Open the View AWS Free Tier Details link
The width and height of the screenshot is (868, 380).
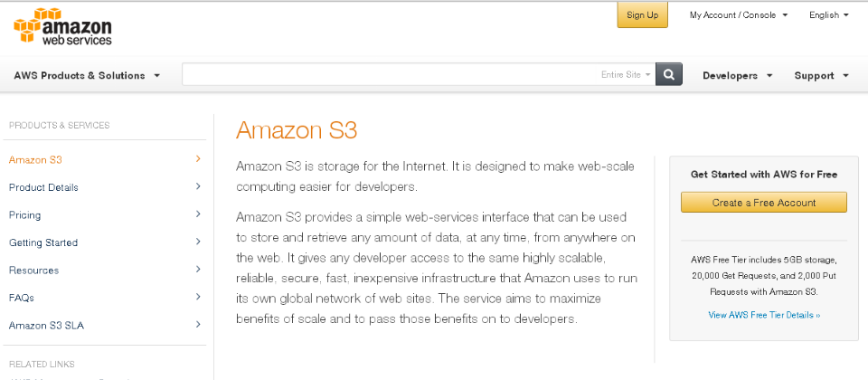(765, 315)
